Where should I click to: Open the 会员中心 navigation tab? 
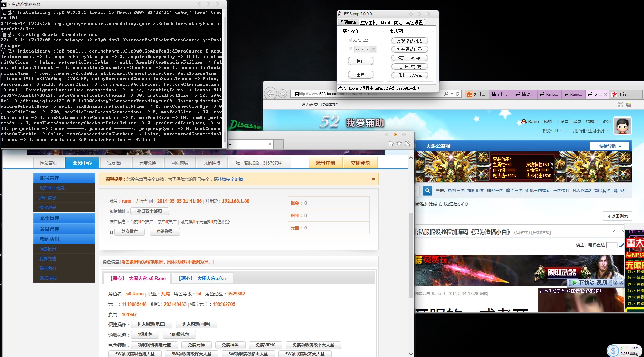point(82,163)
